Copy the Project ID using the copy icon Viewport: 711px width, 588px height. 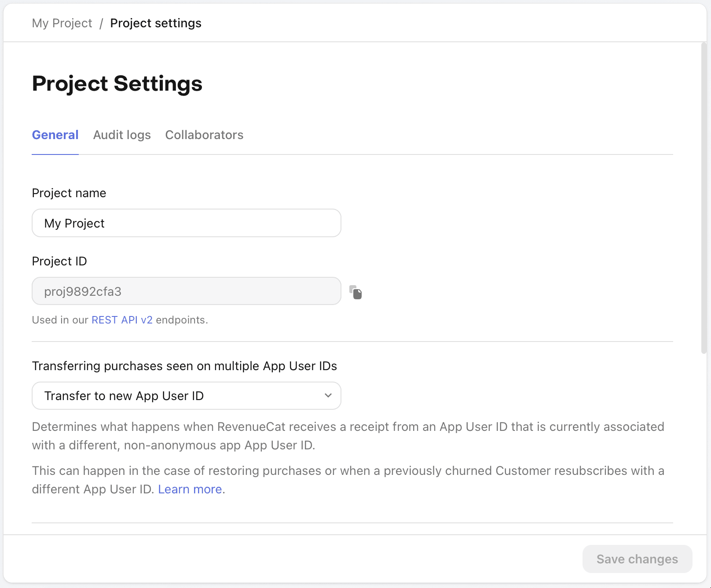355,292
